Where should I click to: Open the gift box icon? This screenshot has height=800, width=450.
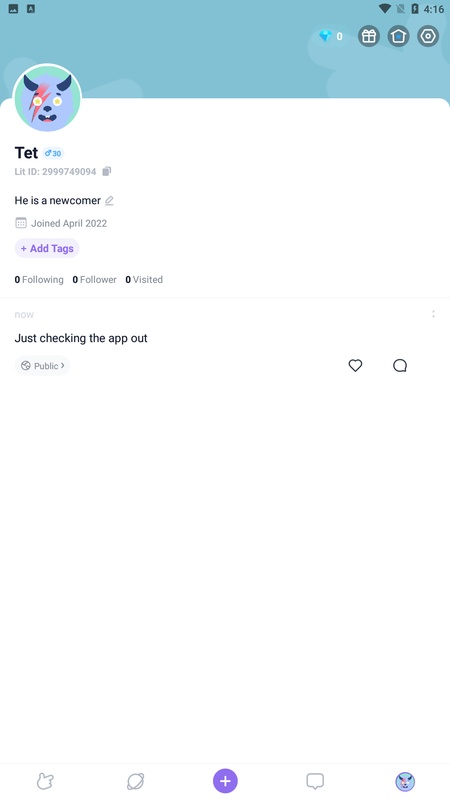368,36
